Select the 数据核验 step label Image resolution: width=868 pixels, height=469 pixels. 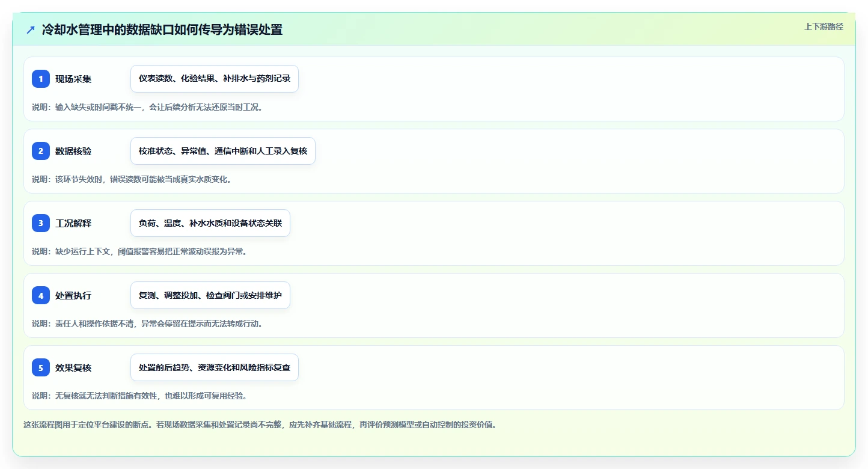pos(73,151)
